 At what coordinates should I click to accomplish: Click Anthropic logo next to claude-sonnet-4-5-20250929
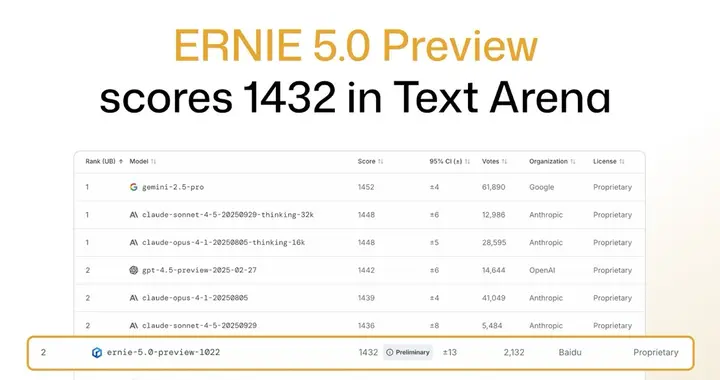tap(134, 325)
